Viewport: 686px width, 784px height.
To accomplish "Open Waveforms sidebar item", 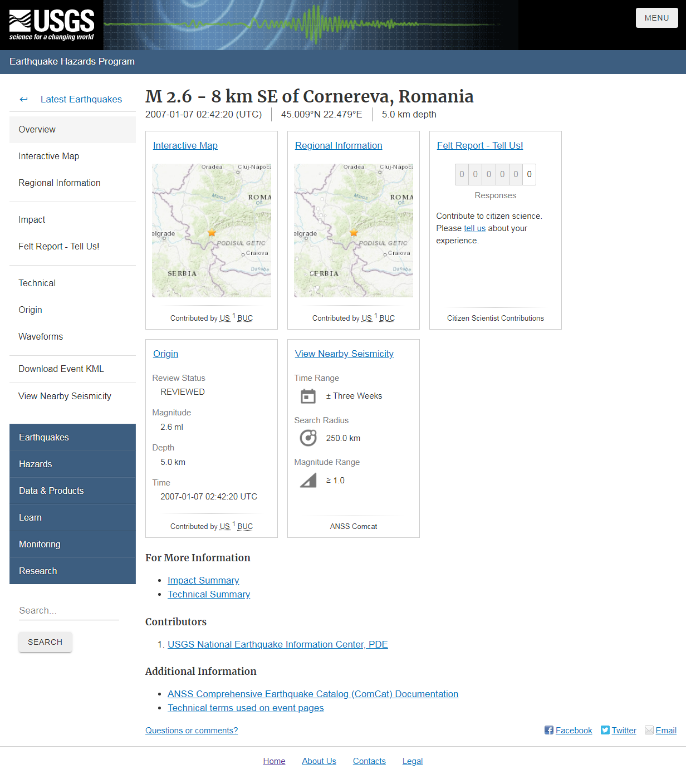I will [x=72, y=336].
